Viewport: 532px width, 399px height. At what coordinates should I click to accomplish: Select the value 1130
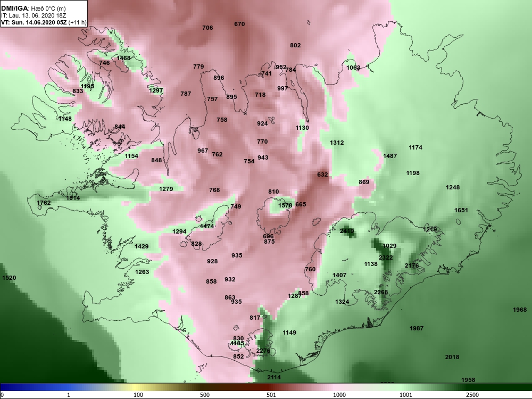302,128
